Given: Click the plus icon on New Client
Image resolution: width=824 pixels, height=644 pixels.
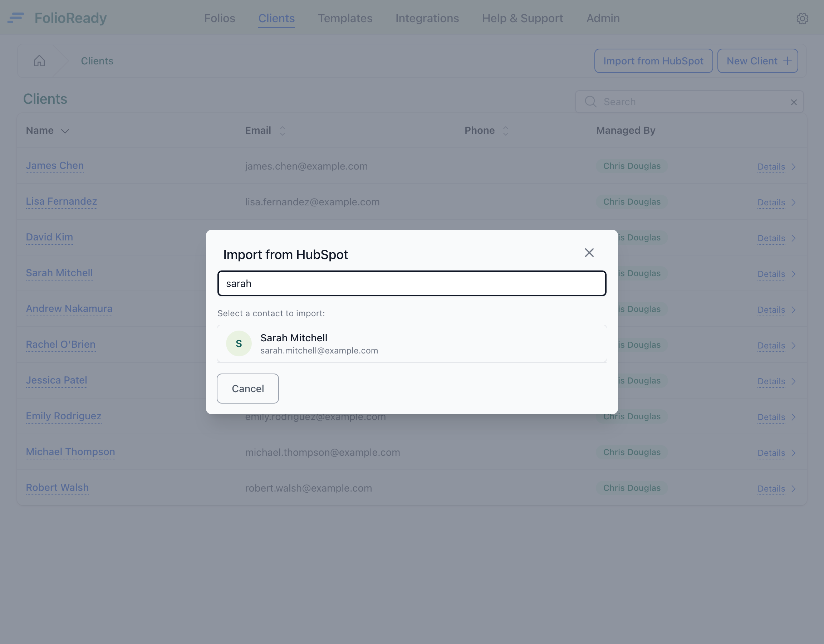Looking at the screenshot, I should (x=787, y=61).
